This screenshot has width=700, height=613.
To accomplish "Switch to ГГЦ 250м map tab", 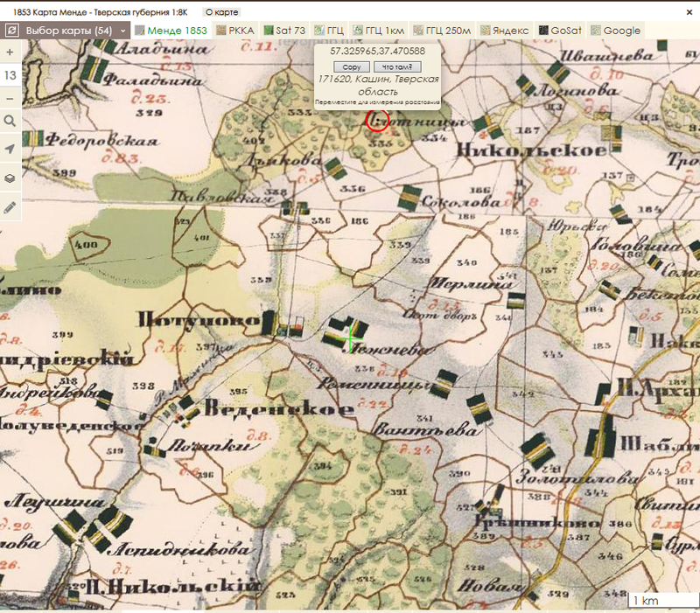I will (x=442, y=31).
